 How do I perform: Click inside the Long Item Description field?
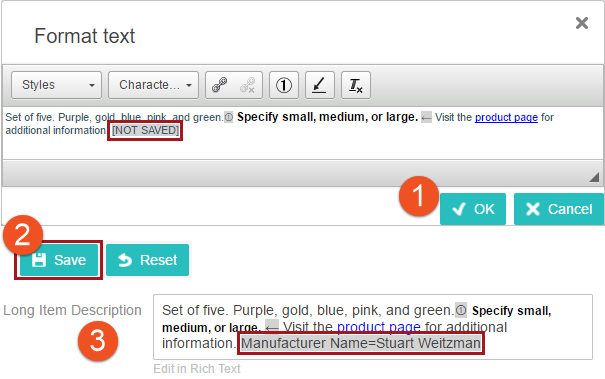(373, 327)
